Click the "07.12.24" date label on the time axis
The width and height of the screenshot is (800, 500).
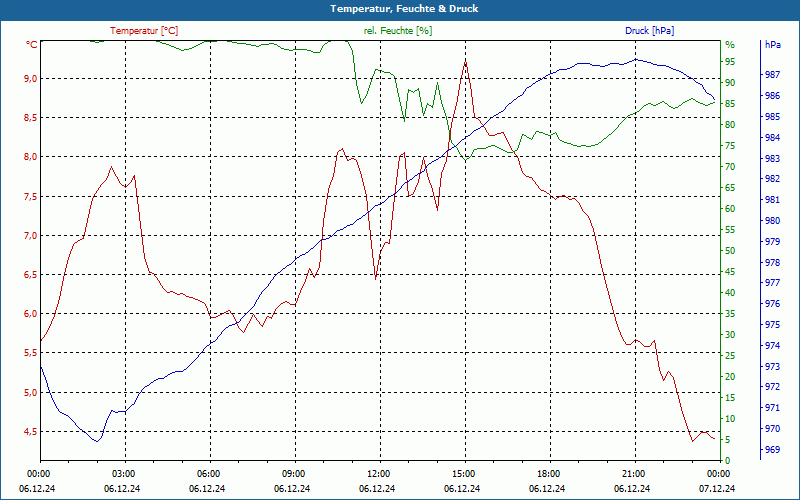point(717,489)
